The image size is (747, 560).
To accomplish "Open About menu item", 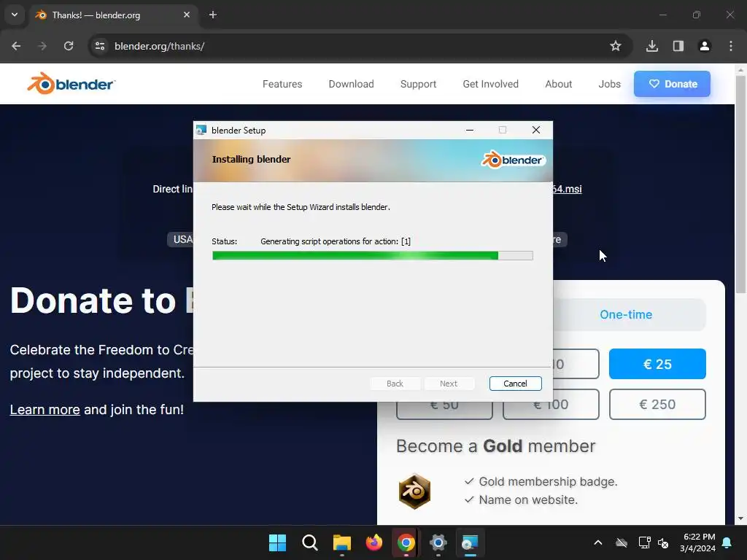I will 558,84.
